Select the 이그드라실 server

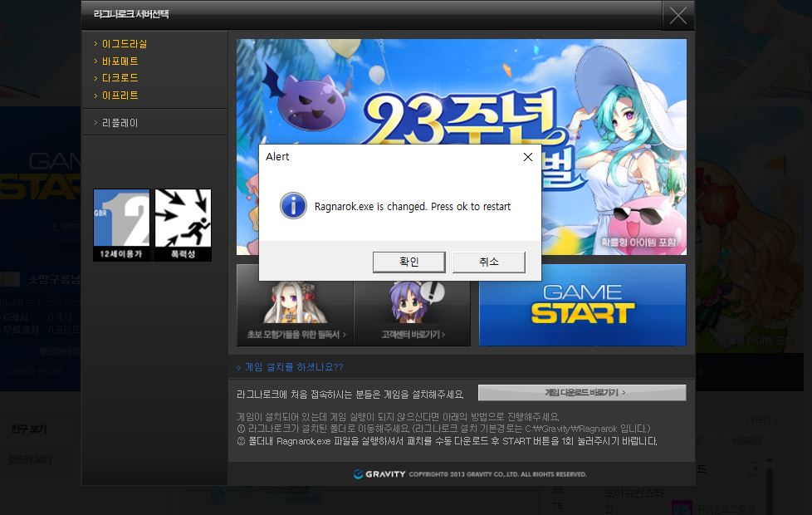coord(125,44)
